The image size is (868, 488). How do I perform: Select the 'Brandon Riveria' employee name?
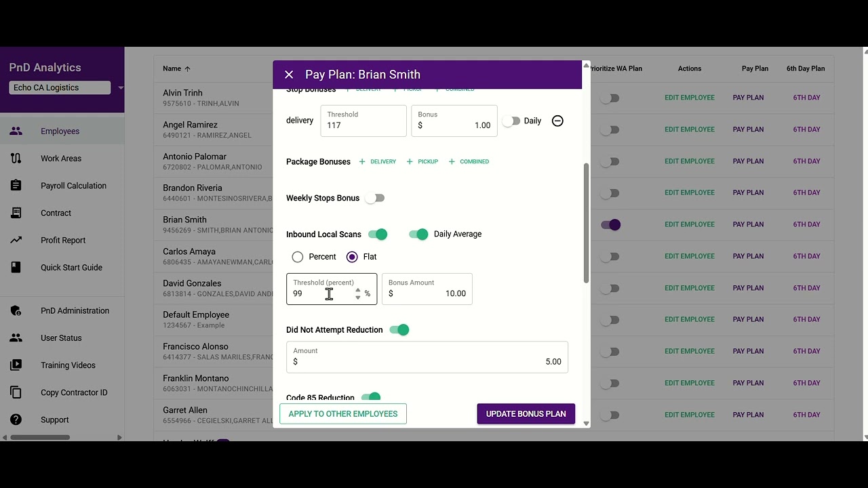(193, 188)
